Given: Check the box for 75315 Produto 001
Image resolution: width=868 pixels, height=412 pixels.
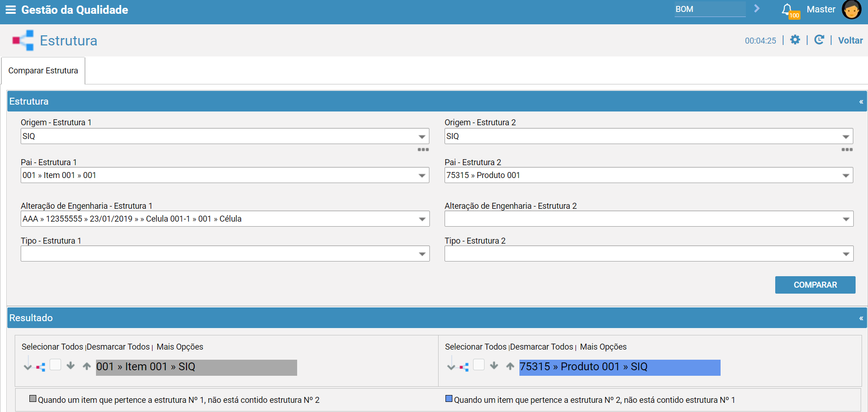Looking at the screenshot, I should point(479,365).
